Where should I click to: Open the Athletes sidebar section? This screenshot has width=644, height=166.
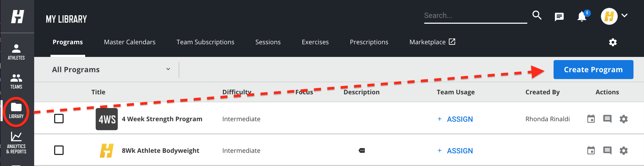[x=16, y=52]
